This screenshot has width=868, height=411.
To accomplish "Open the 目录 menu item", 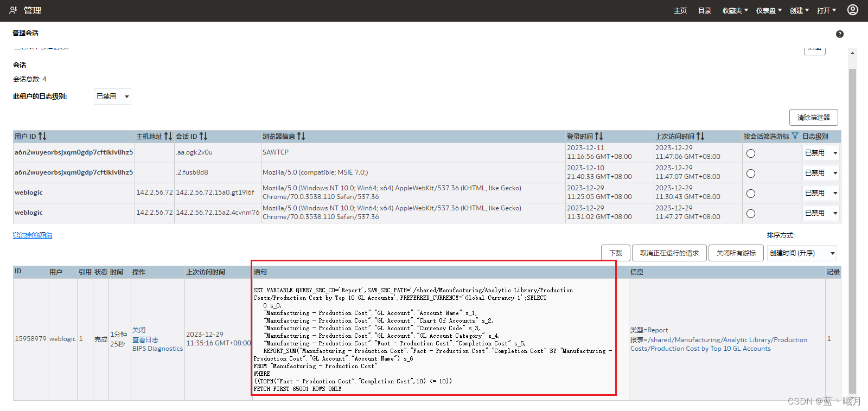I will [705, 10].
